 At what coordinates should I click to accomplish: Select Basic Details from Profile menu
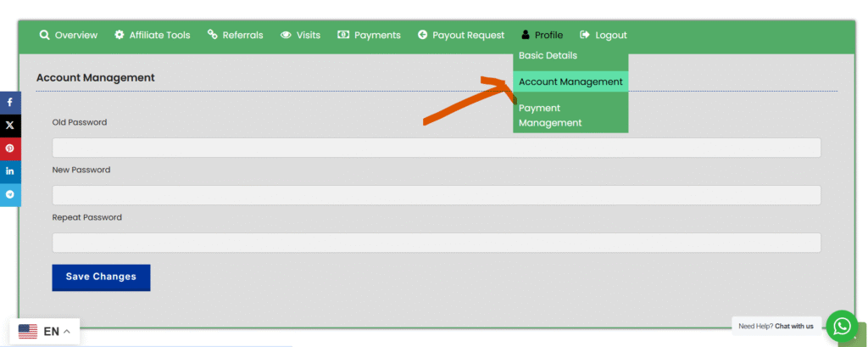tap(548, 56)
